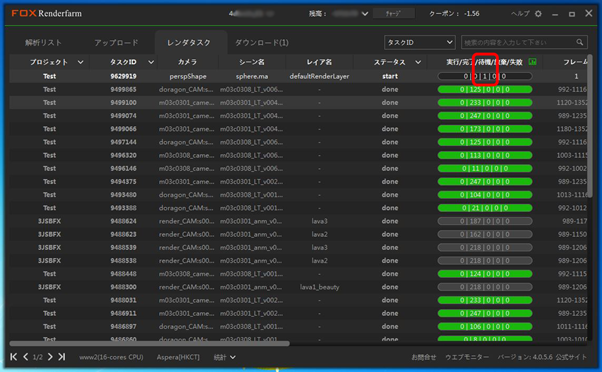The width and height of the screenshot is (602, 372).
Task: Select the row with task ID 9499100
Action: 298,103
